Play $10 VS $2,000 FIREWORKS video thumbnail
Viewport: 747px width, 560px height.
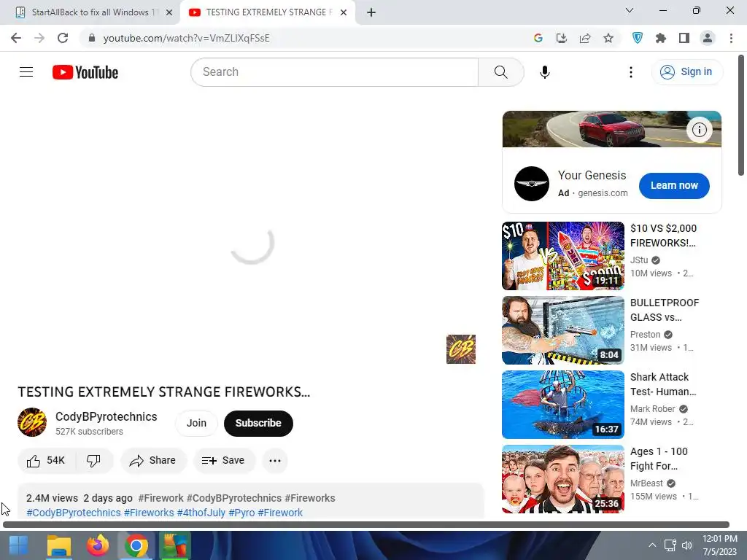point(562,256)
